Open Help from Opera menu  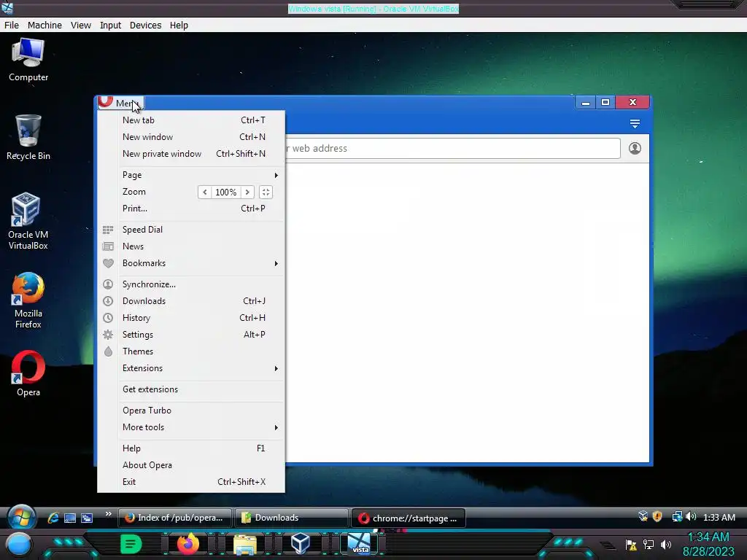pyautogui.click(x=191, y=448)
